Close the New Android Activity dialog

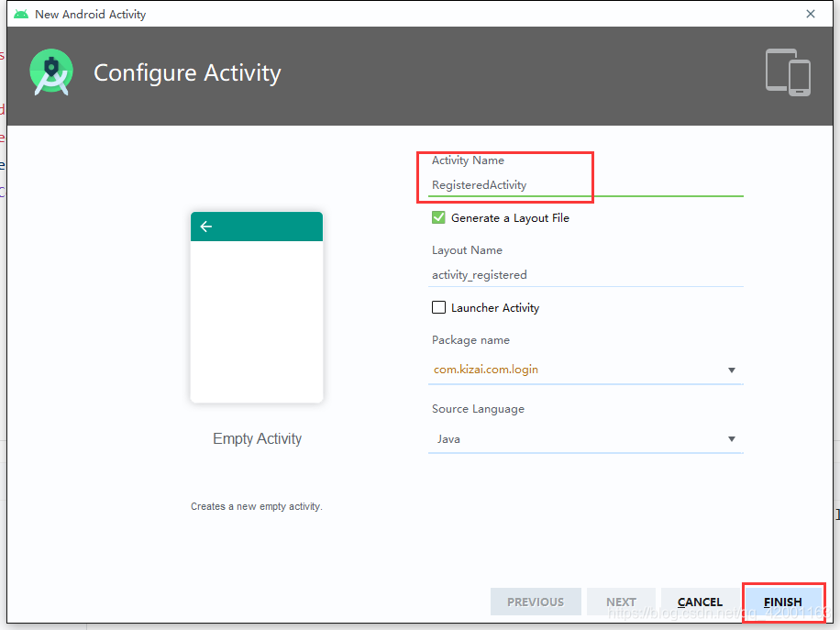coord(811,14)
